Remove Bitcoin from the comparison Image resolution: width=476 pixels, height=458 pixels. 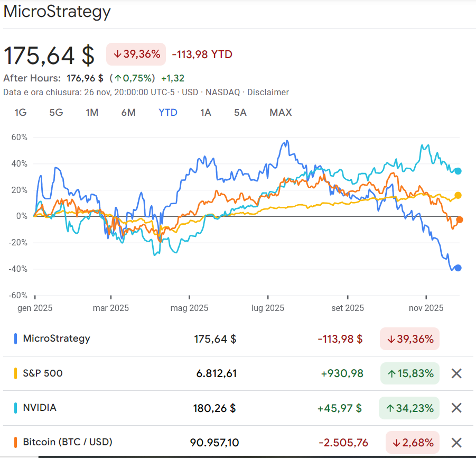pyautogui.click(x=456, y=442)
